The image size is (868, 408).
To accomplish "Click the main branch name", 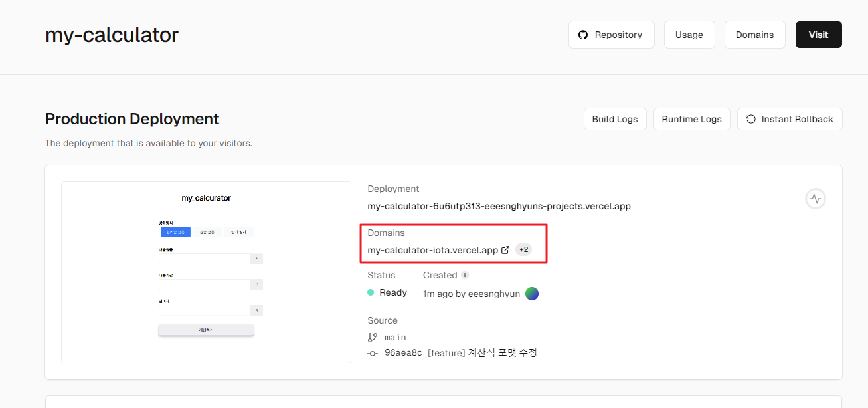I will point(395,338).
